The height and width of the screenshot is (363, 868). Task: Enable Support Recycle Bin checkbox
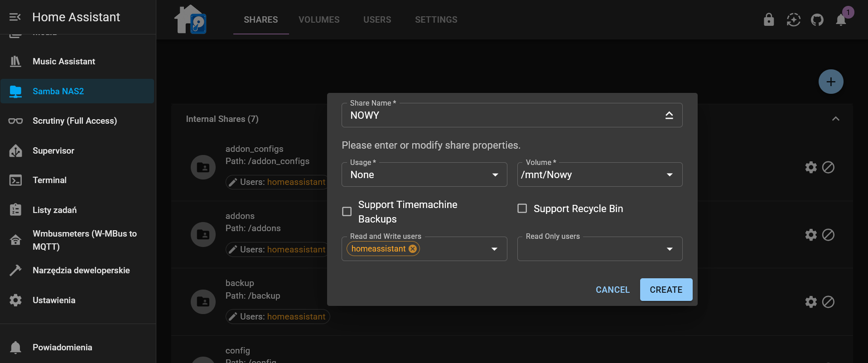tap(522, 208)
